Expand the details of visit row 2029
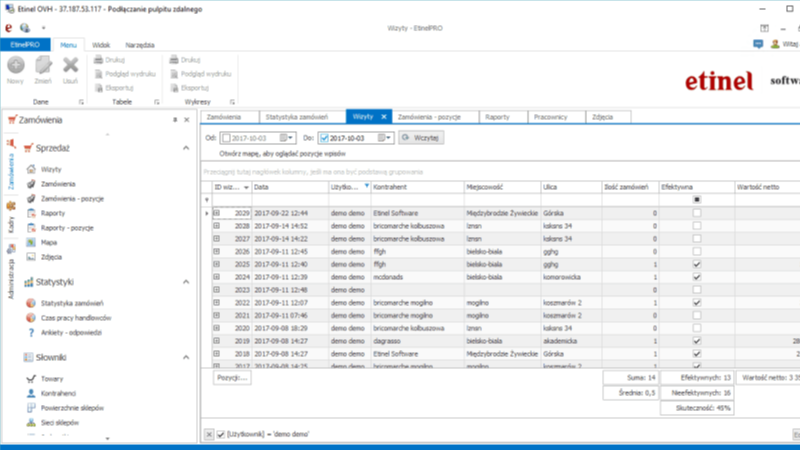Viewport: 800px width, 450px height. [216, 213]
